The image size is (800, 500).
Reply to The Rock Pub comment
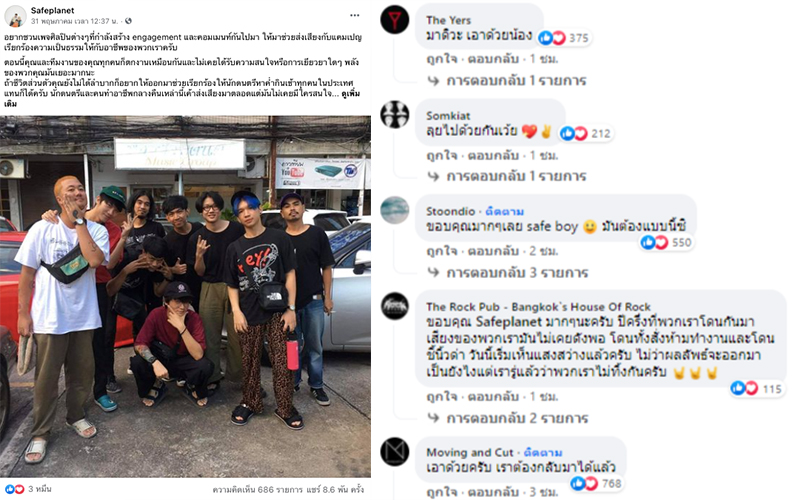pyautogui.click(x=493, y=396)
